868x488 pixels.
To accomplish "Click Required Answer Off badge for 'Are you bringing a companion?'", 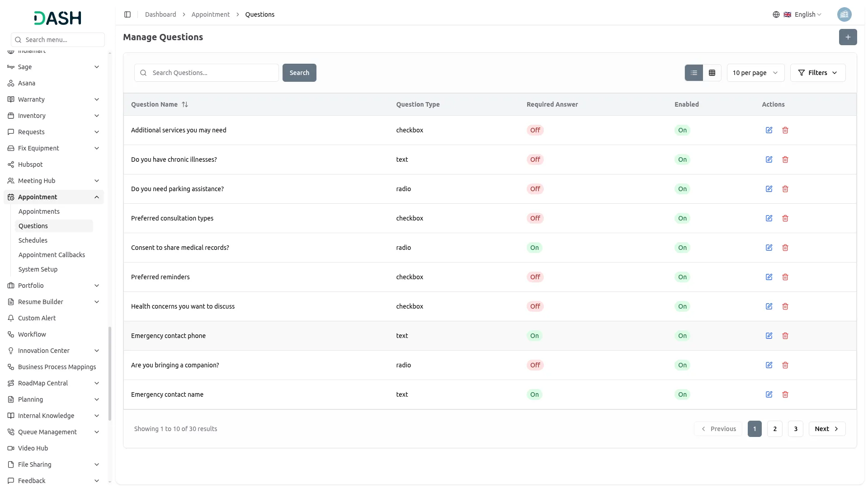I will pyautogui.click(x=535, y=365).
